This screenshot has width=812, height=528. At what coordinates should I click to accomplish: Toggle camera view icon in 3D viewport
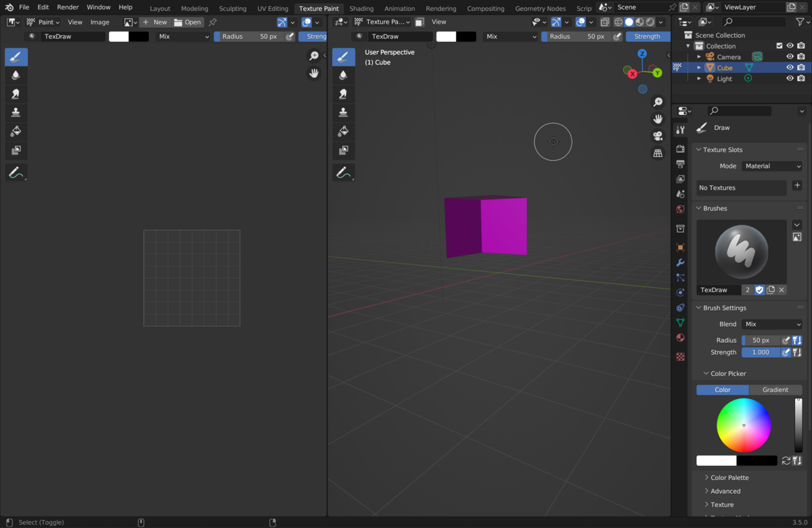click(658, 136)
